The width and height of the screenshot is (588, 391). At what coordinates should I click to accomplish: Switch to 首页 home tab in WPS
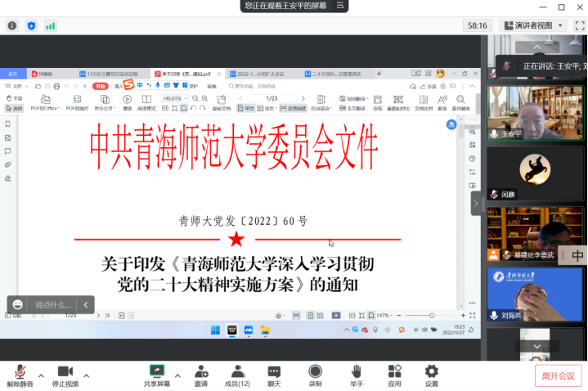[x=13, y=74]
